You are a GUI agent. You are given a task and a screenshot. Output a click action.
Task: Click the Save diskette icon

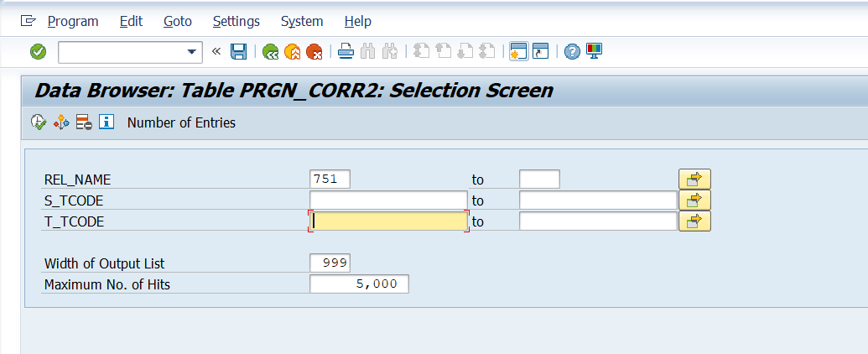pos(238,51)
